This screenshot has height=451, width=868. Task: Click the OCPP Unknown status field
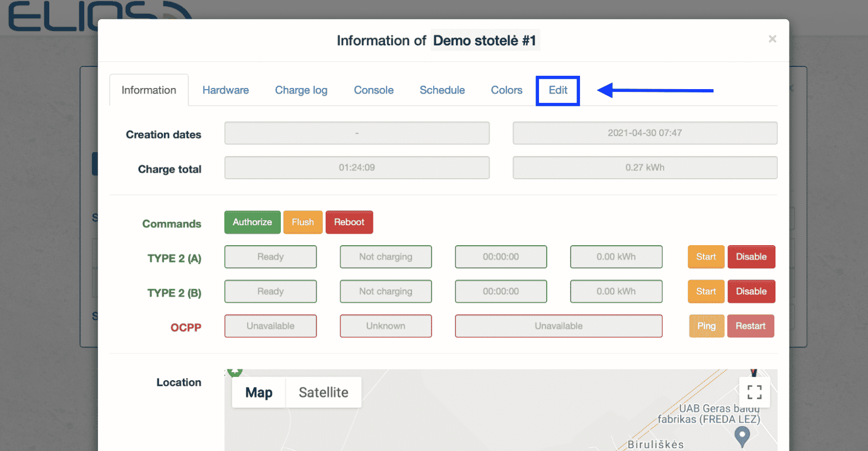click(386, 326)
